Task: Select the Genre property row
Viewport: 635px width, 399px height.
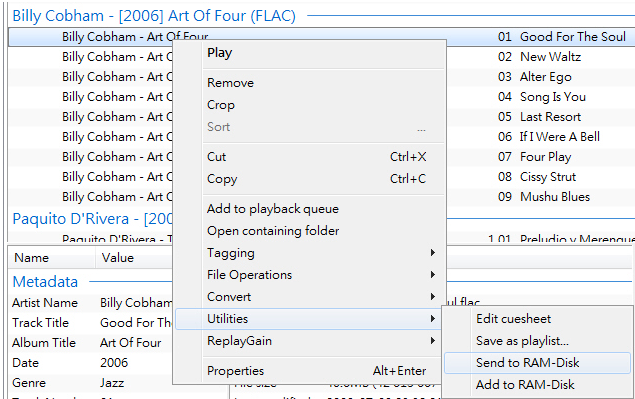Action: [x=91, y=382]
